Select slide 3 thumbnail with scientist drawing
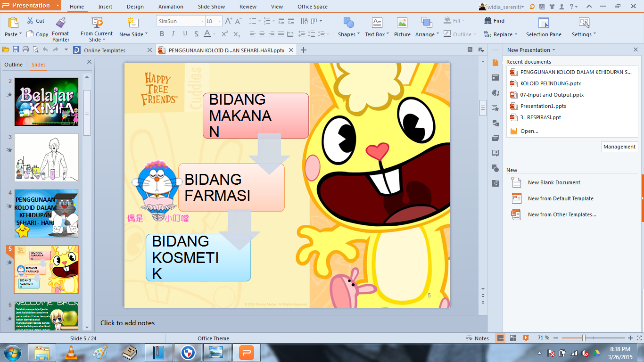The width and height of the screenshot is (644, 362). point(46,157)
